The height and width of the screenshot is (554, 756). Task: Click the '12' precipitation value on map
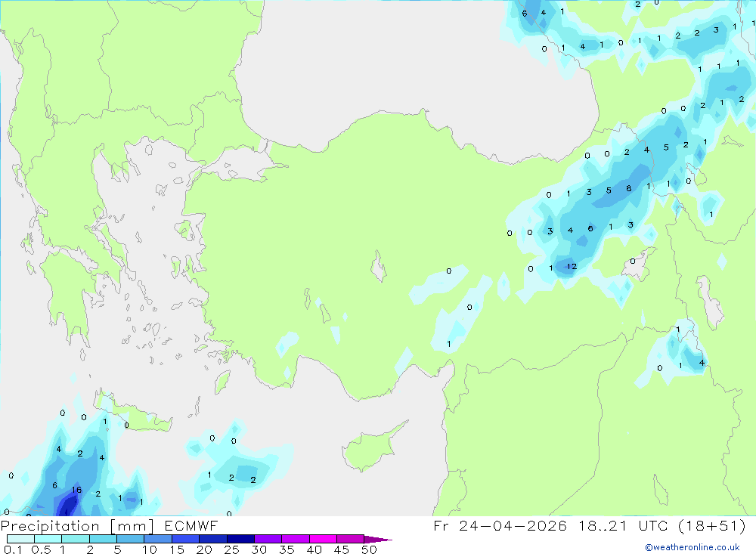point(572,266)
